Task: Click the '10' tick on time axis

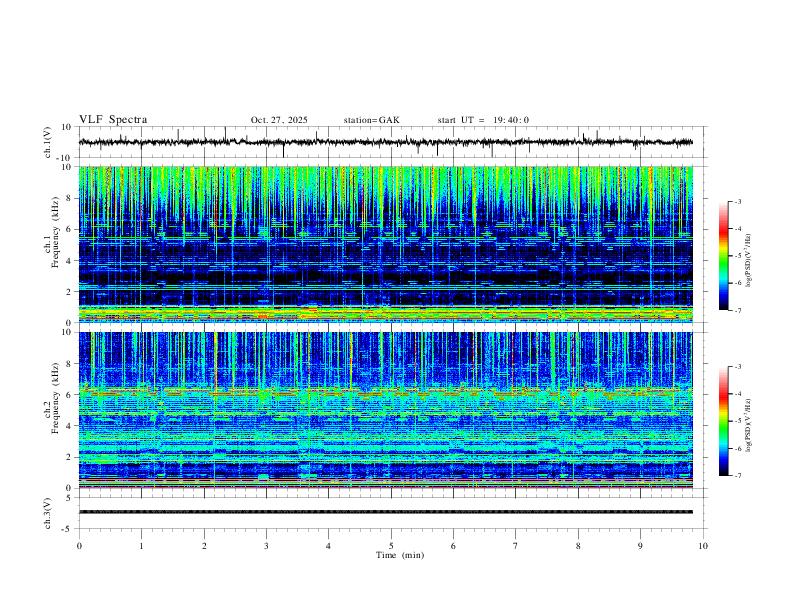Action: pos(703,546)
